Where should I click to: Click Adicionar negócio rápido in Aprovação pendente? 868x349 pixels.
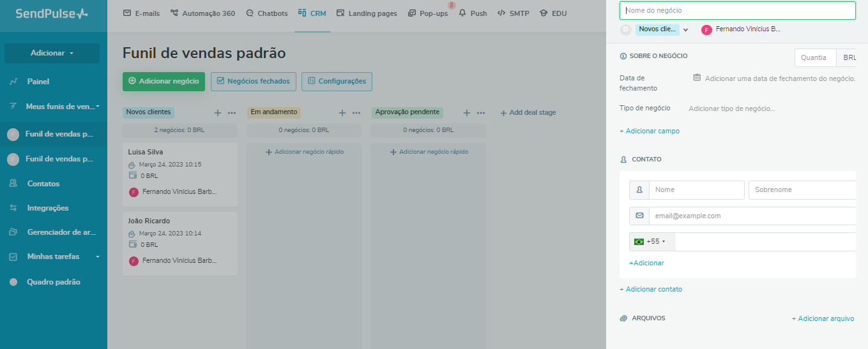tap(429, 152)
